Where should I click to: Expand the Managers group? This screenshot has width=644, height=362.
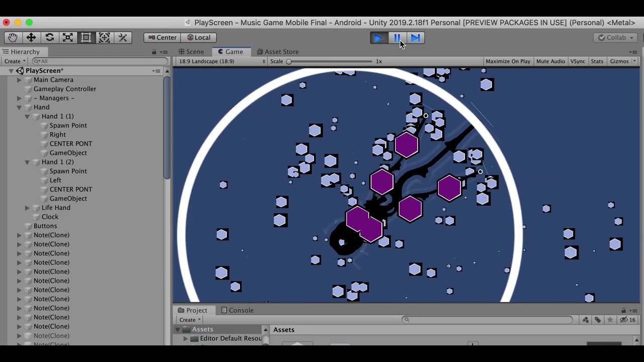tap(19, 98)
